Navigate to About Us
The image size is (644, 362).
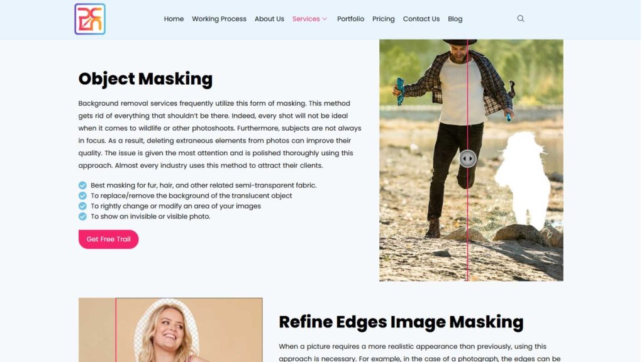coord(269,19)
